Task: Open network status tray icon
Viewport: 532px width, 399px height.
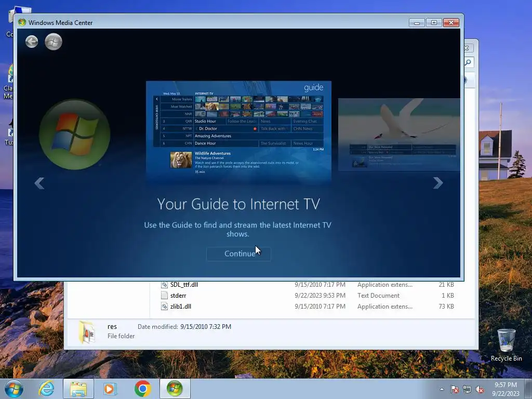Action: coord(467,389)
